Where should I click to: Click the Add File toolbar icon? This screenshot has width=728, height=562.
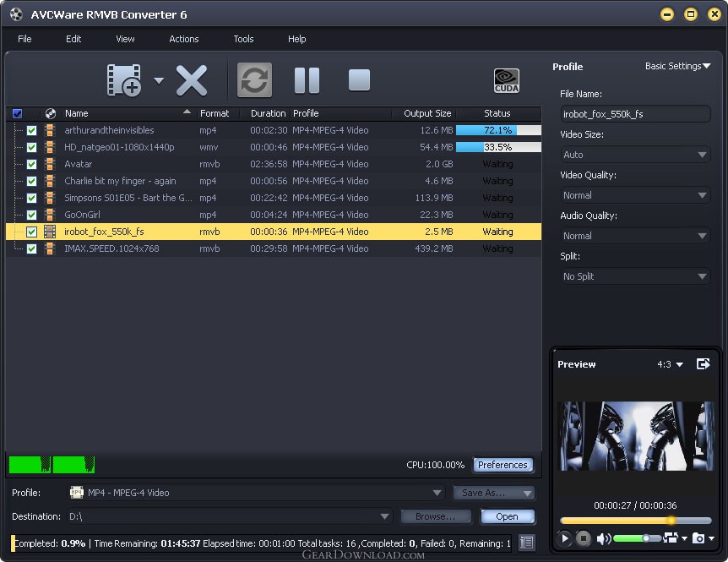click(x=123, y=80)
